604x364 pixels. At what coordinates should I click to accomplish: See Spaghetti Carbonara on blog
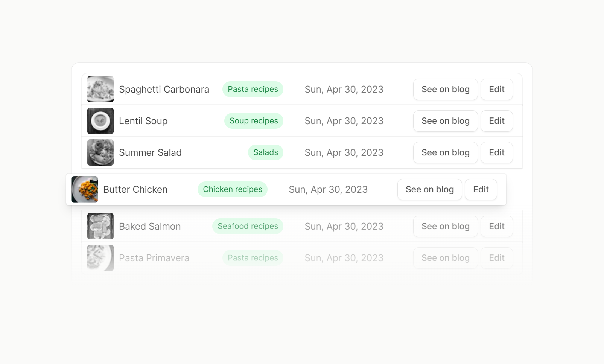(445, 89)
